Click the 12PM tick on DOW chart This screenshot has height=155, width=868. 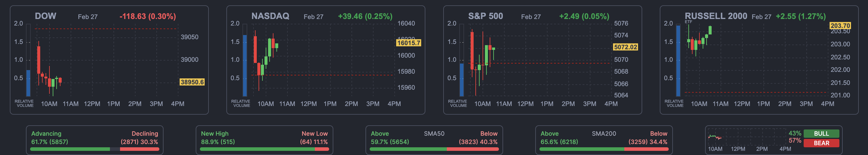(x=92, y=104)
